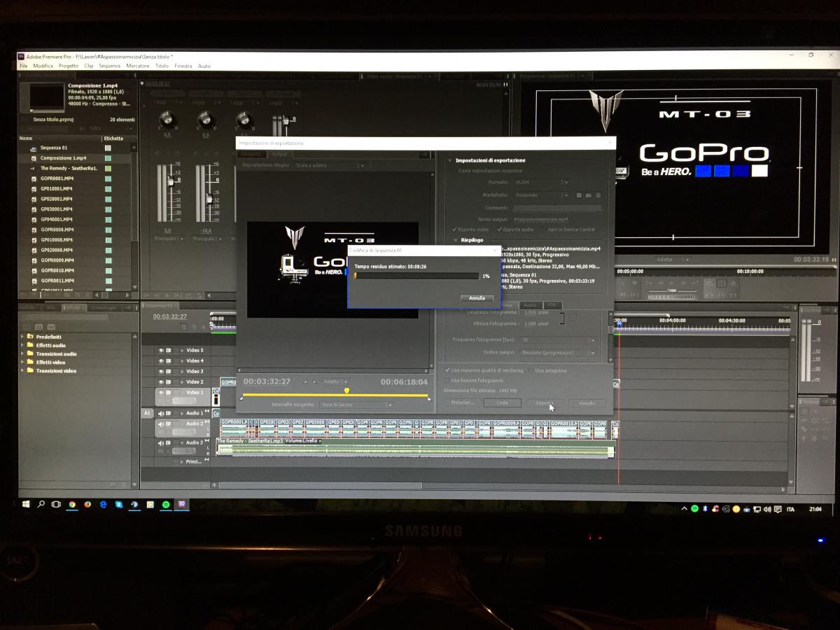Click The Remedy audio clip in timeline
The height and width of the screenshot is (630, 840).
pyautogui.click(x=414, y=448)
